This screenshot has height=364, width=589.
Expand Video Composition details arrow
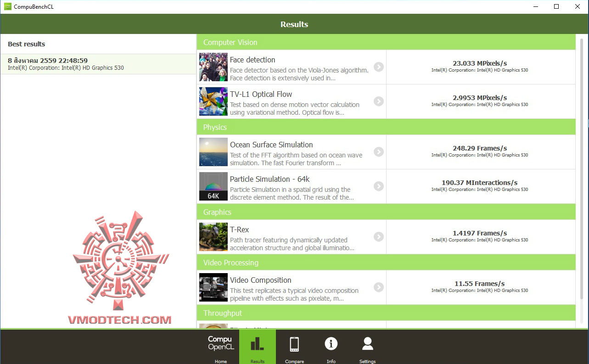click(x=378, y=287)
